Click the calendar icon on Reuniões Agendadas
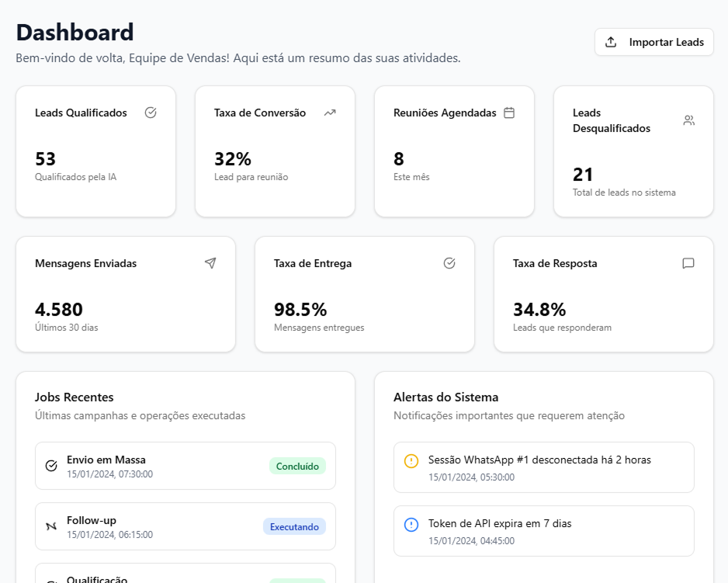Screen dimensions: 728x583 pyautogui.click(x=509, y=113)
